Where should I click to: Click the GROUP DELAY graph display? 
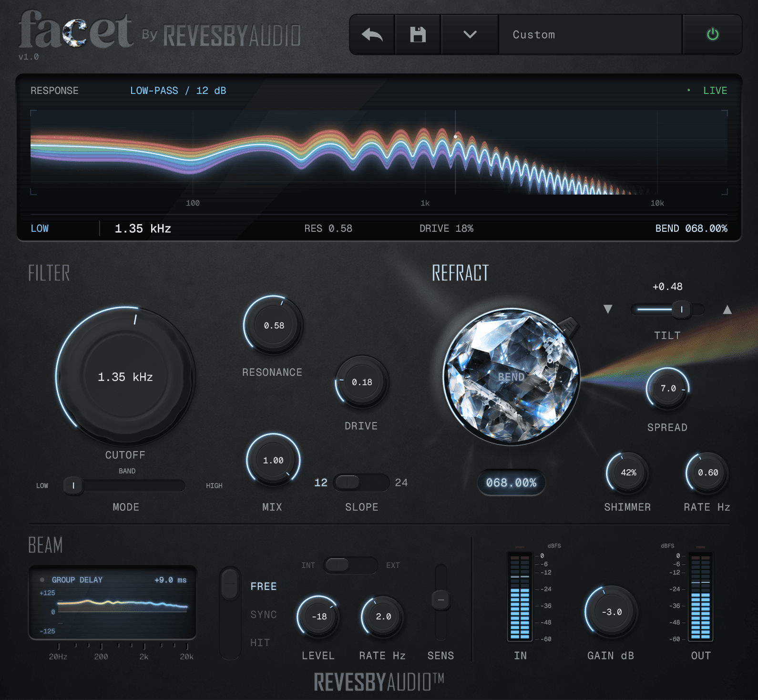point(113,602)
